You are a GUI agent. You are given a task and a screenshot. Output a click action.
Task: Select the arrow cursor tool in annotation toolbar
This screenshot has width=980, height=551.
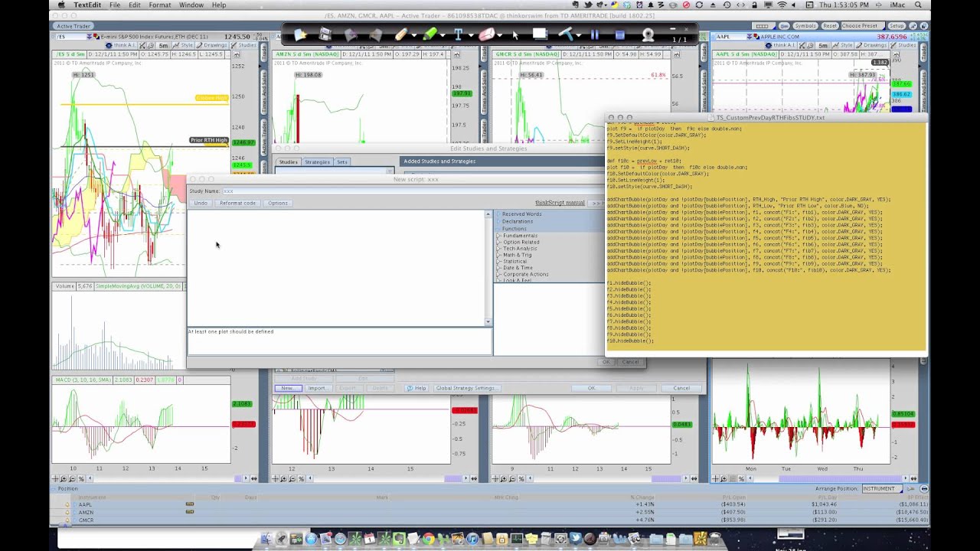[x=515, y=34]
